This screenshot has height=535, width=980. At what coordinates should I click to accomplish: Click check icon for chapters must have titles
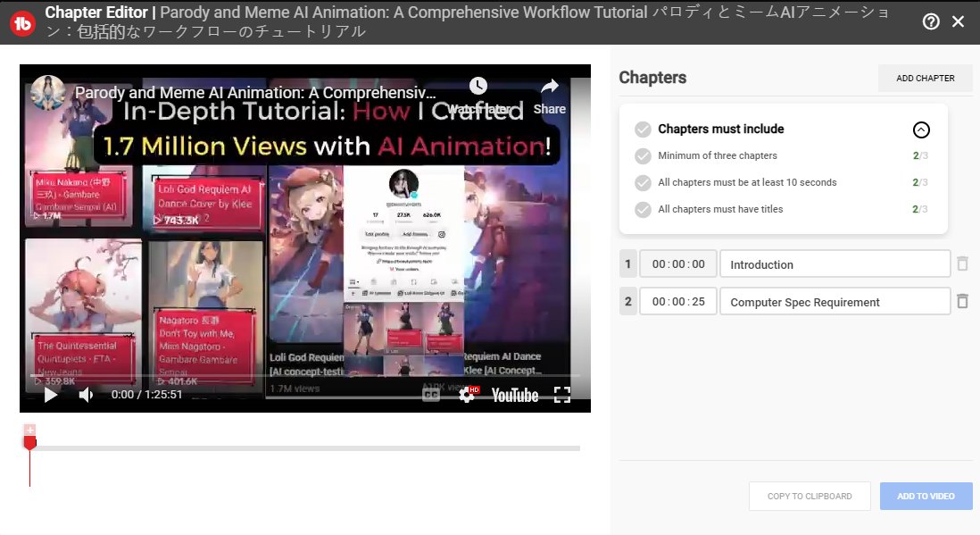click(643, 210)
